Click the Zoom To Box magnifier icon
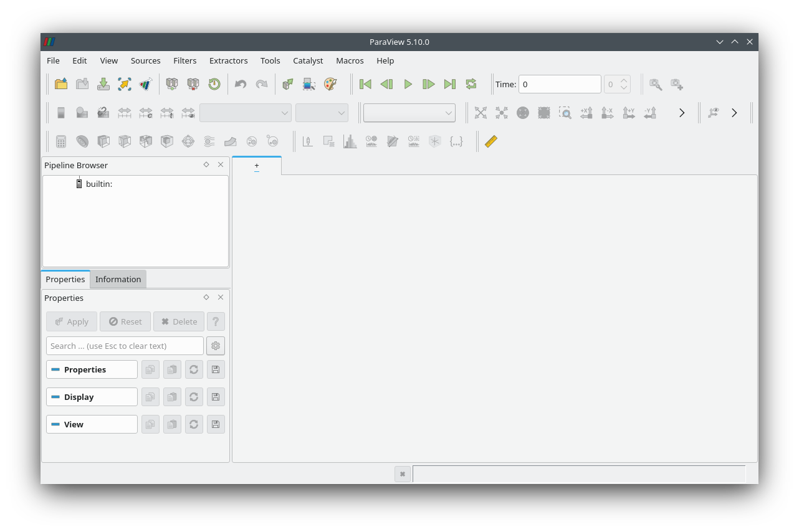Screen dimensions: 799x532 point(565,113)
